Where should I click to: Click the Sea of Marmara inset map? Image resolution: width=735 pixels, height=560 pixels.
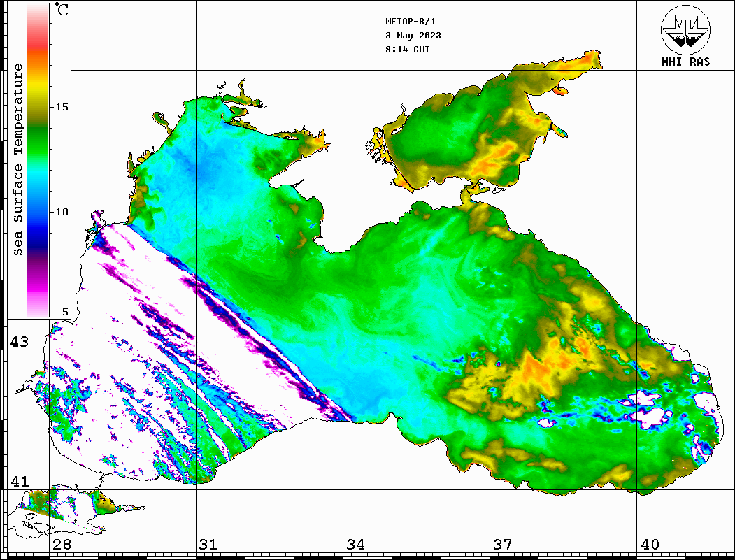click(x=76, y=512)
